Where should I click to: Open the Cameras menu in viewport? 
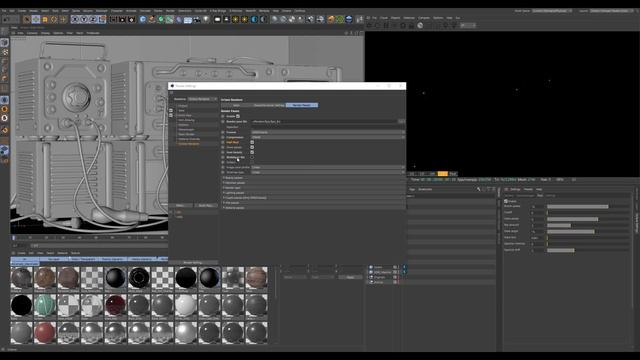(32, 33)
